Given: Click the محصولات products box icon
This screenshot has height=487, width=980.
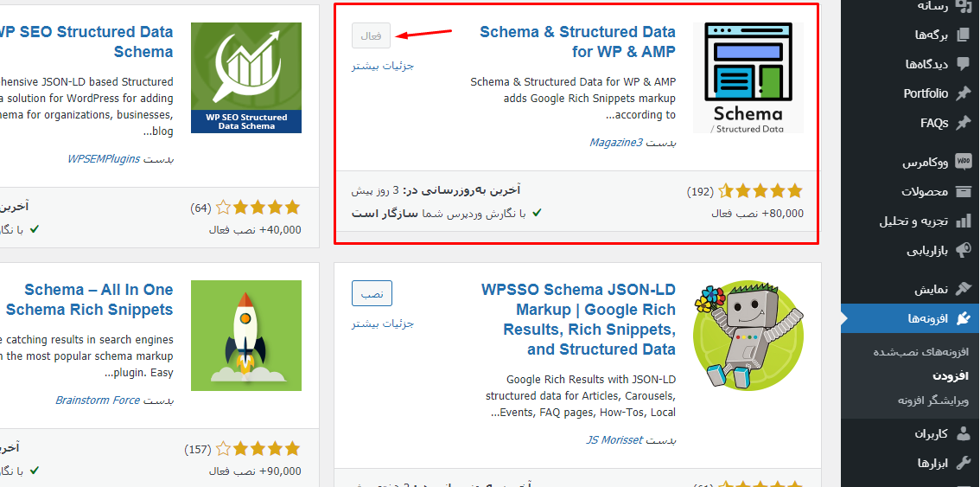Looking at the screenshot, I should tap(963, 191).
